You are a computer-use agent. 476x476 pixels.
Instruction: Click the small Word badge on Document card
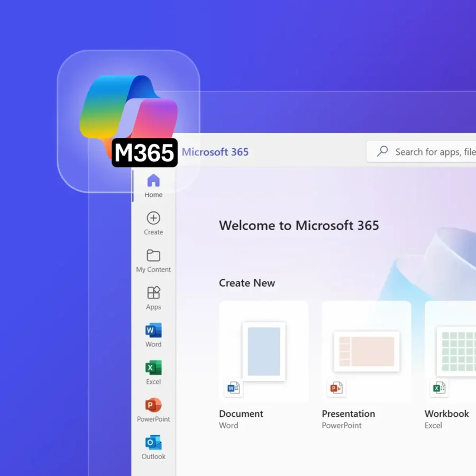233,388
